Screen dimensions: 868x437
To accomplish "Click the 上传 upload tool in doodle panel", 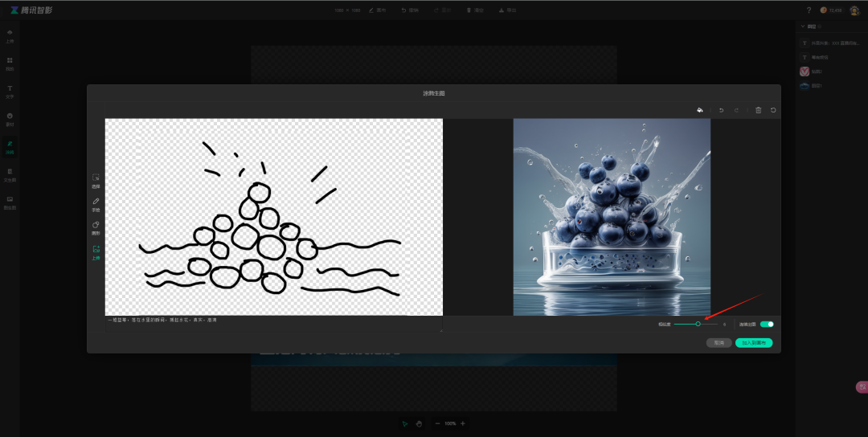I will tap(96, 251).
